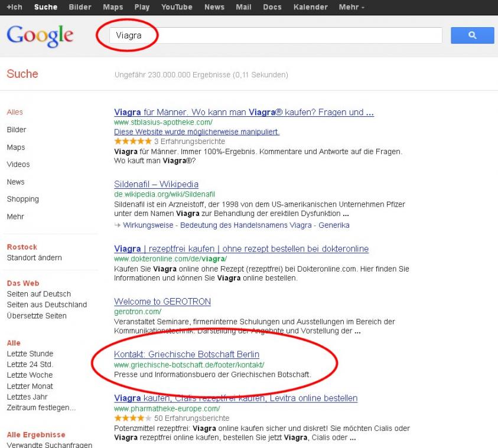Screen dimensions: 498x448
Task: Select Maps in the top navigation bar
Action: pyautogui.click(x=113, y=7)
